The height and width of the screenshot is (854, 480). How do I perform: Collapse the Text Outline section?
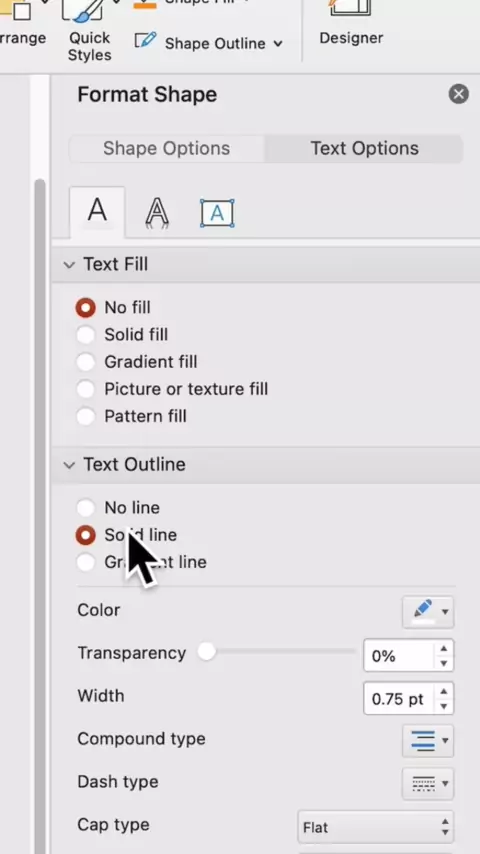(x=69, y=465)
